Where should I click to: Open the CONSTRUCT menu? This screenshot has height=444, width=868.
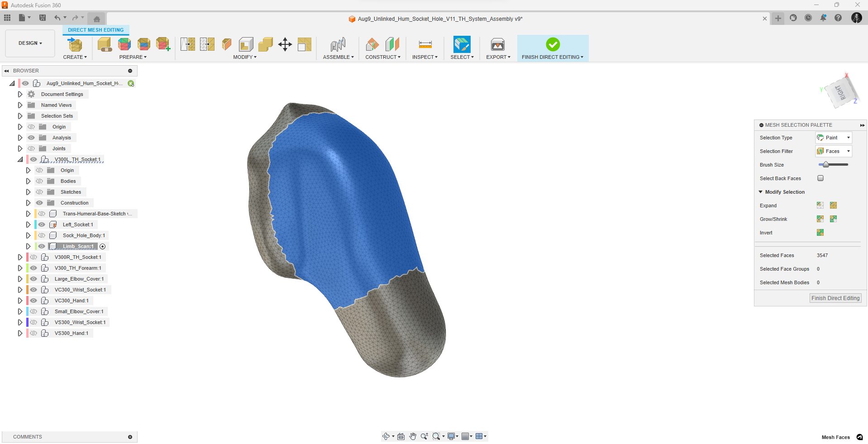[382, 57]
